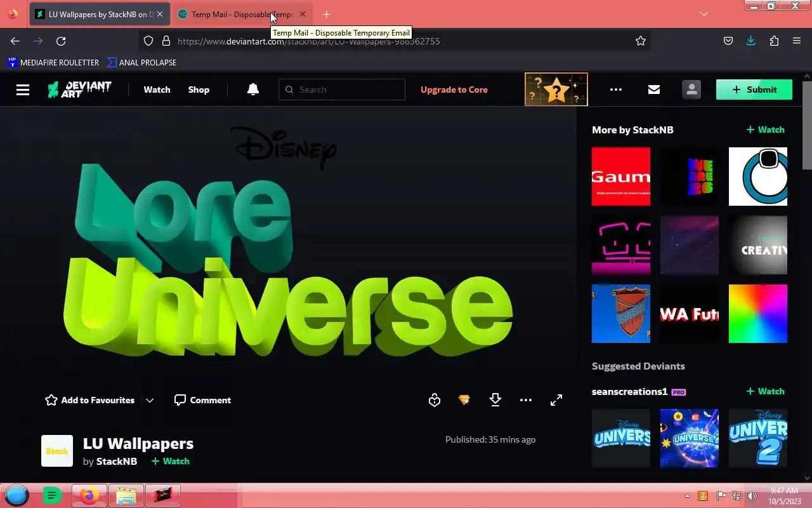Expand the artwork to fullscreen

[556, 400]
